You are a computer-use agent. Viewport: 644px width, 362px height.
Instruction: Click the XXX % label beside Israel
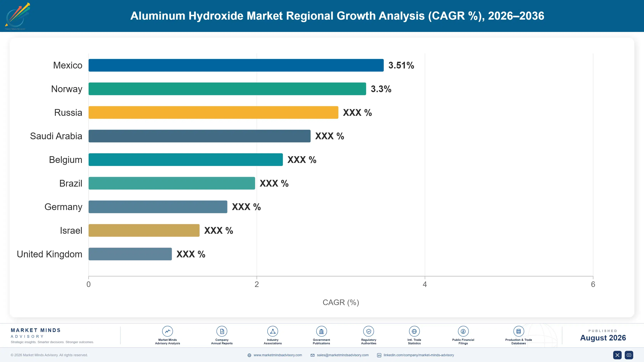219,230
